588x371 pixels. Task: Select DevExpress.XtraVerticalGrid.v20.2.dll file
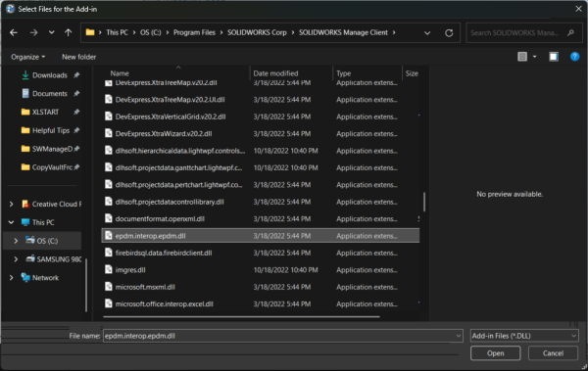point(261,116)
